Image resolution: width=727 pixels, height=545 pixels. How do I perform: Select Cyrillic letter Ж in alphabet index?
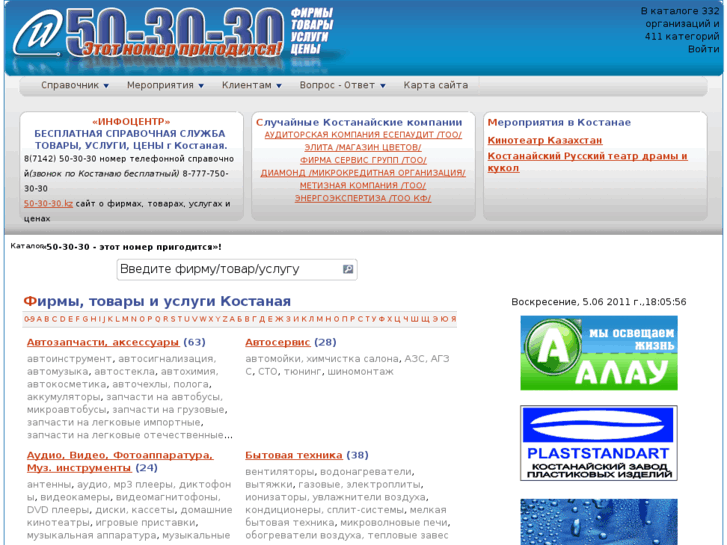pyautogui.click(x=279, y=319)
